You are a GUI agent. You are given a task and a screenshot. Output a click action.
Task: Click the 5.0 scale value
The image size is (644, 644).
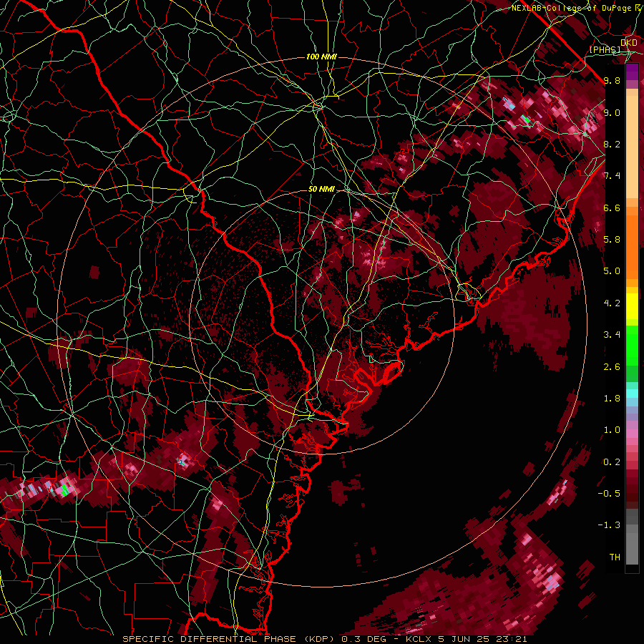(612, 271)
